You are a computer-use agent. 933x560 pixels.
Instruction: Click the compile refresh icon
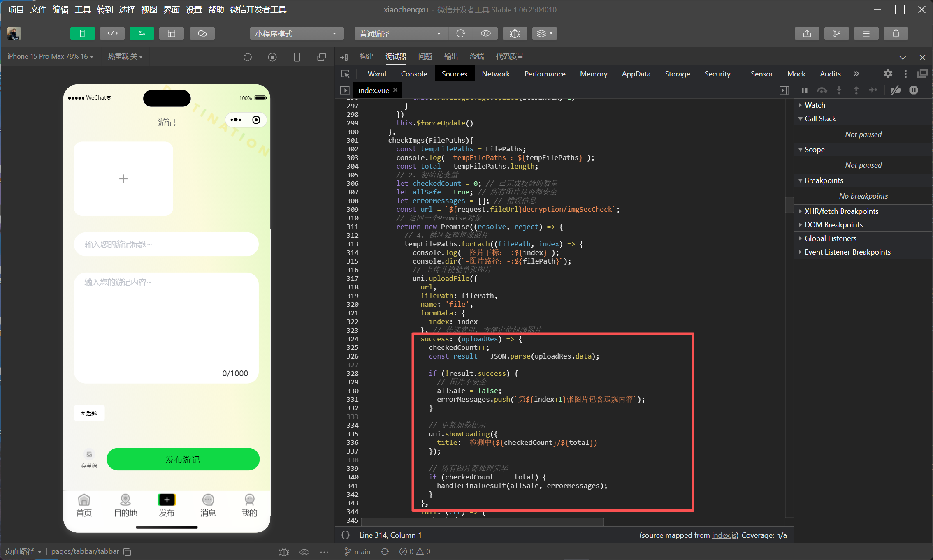(x=461, y=33)
